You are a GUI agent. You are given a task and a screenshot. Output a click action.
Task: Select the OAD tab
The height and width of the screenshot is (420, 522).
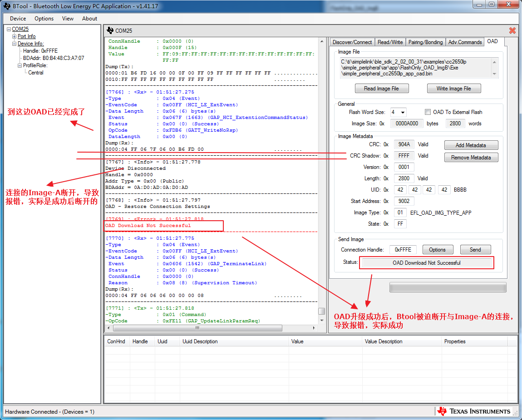point(492,41)
